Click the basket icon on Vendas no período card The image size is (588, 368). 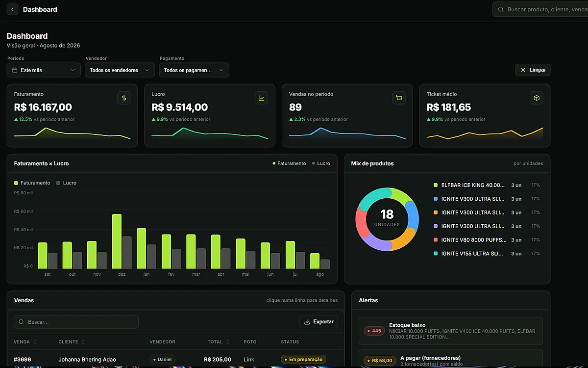point(399,98)
